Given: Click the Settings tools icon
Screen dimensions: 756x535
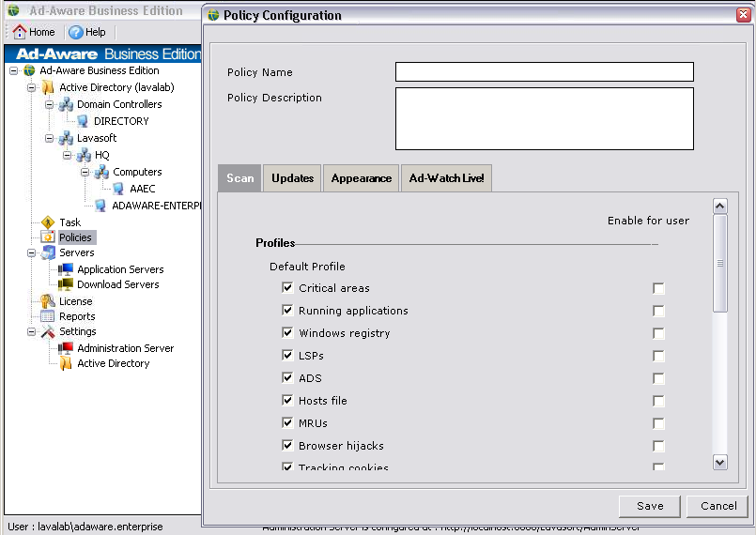Looking at the screenshot, I should pos(48,331).
